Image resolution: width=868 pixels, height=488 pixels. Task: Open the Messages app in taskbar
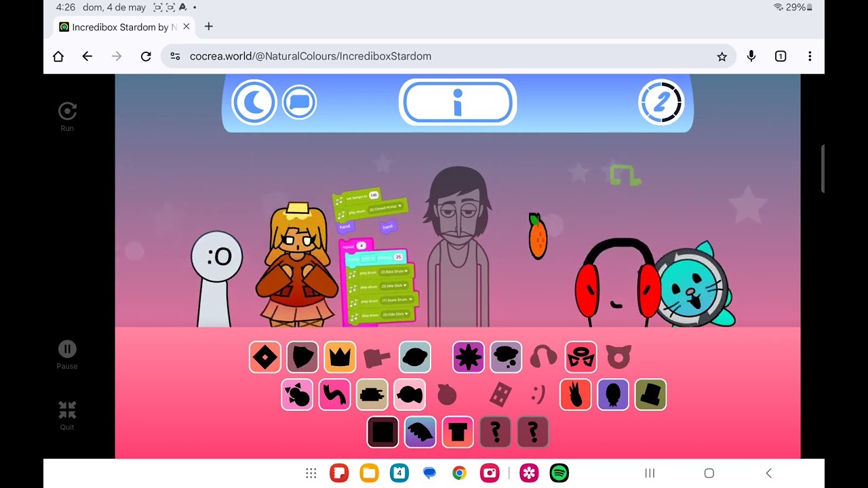pyautogui.click(x=429, y=473)
